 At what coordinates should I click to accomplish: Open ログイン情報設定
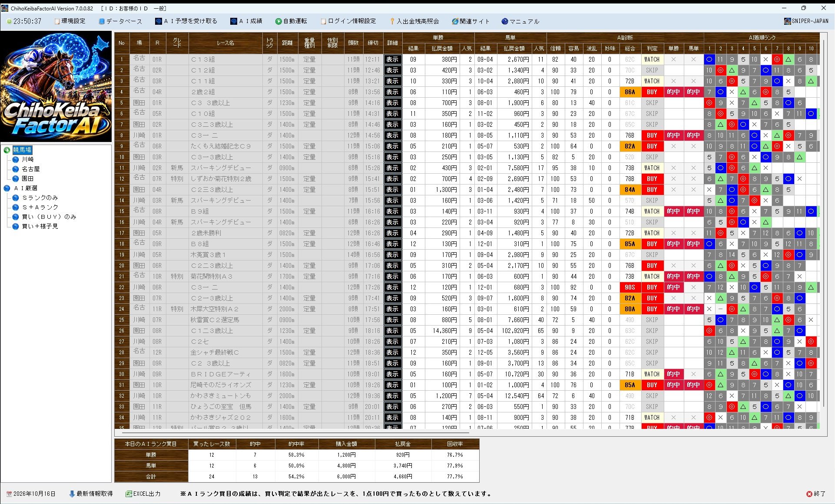pos(348,21)
